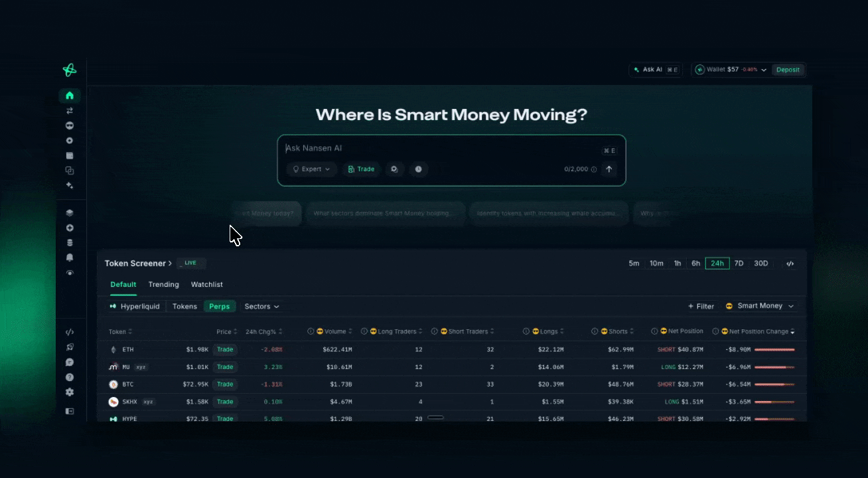Click the ETH net position change bar
The width and height of the screenshot is (868, 478).
[774, 349]
